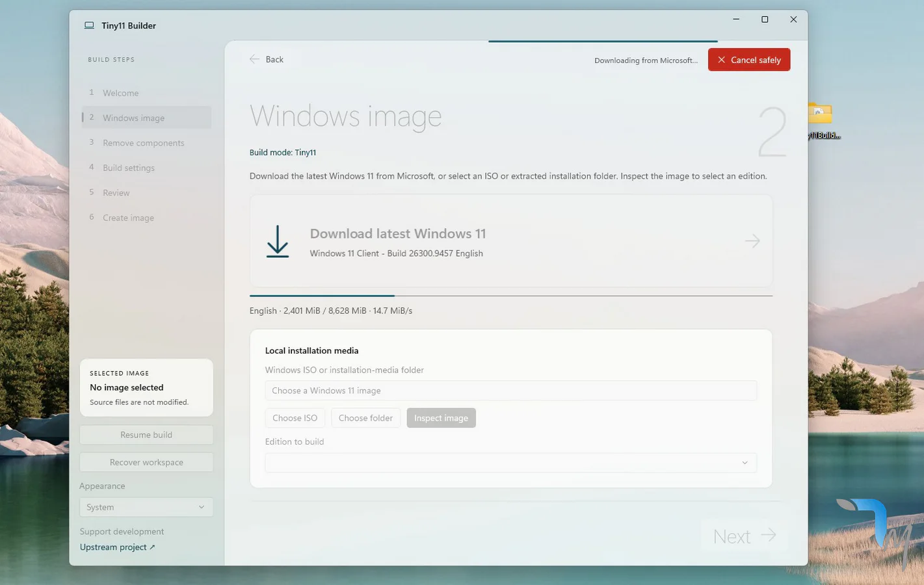The width and height of the screenshot is (924, 585).
Task: Click the arrow beside Next
Action: coord(768,535)
